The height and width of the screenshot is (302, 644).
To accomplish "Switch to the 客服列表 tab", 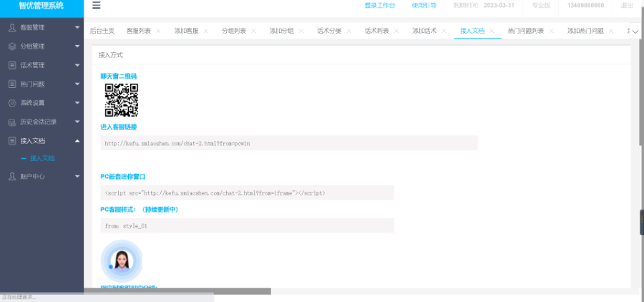I will [138, 31].
